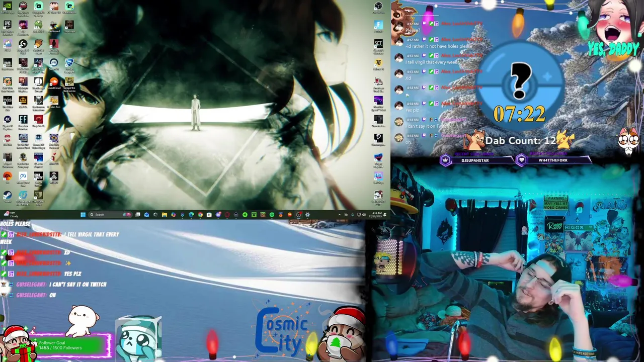Select the Escape the Backrooms icon

(x=69, y=83)
